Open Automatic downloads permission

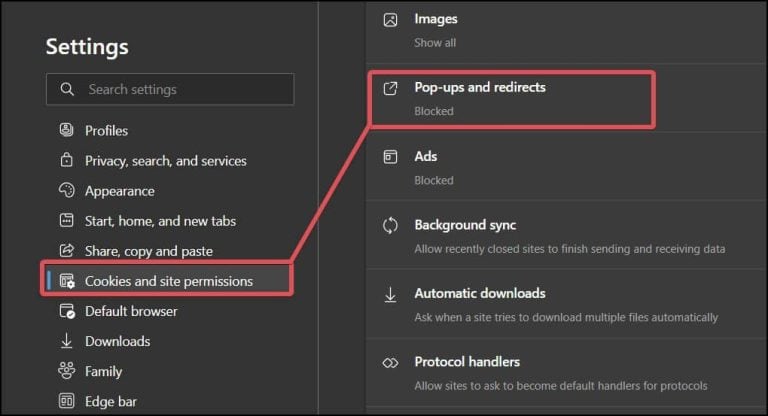click(480, 294)
